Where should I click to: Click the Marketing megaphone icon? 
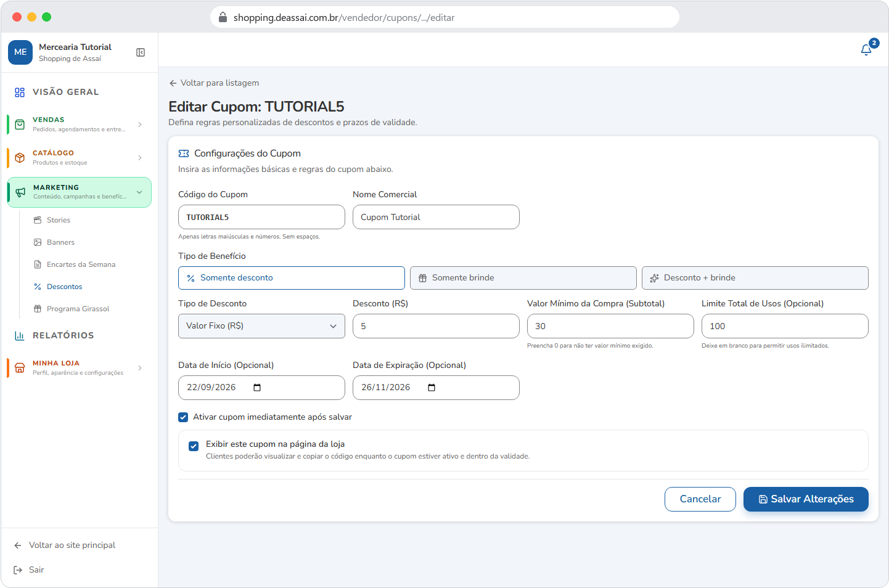[x=20, y=192]
